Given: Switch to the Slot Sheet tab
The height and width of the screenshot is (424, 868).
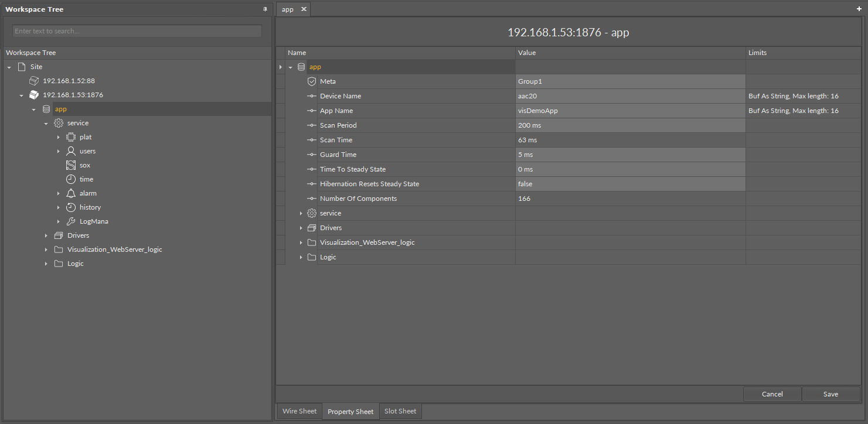Looking at the screenshot, I should pos(400,411).
